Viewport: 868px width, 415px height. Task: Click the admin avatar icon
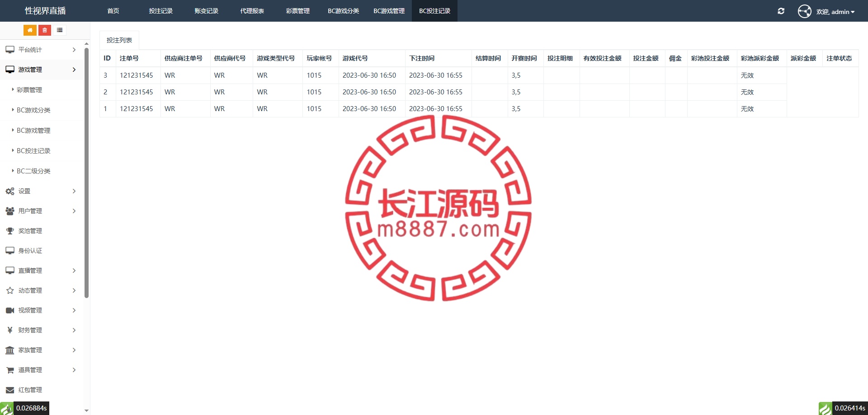pyautogui.click(x=805, y=11)
